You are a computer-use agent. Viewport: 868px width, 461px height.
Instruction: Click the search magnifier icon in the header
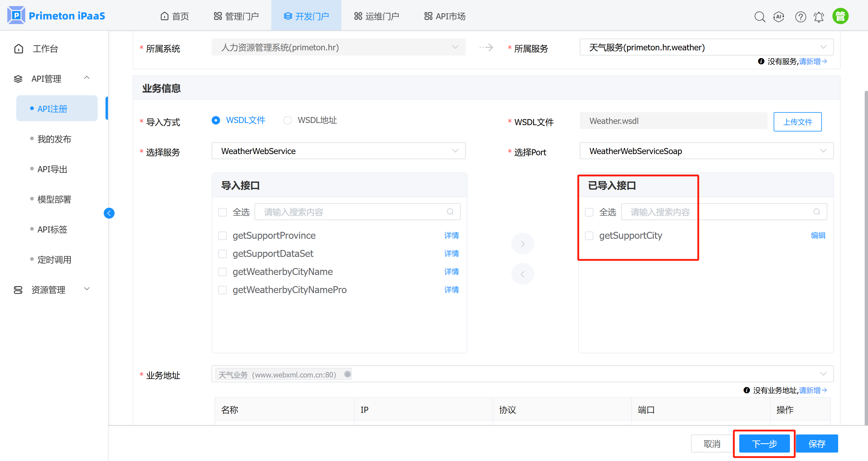(759, 17)
